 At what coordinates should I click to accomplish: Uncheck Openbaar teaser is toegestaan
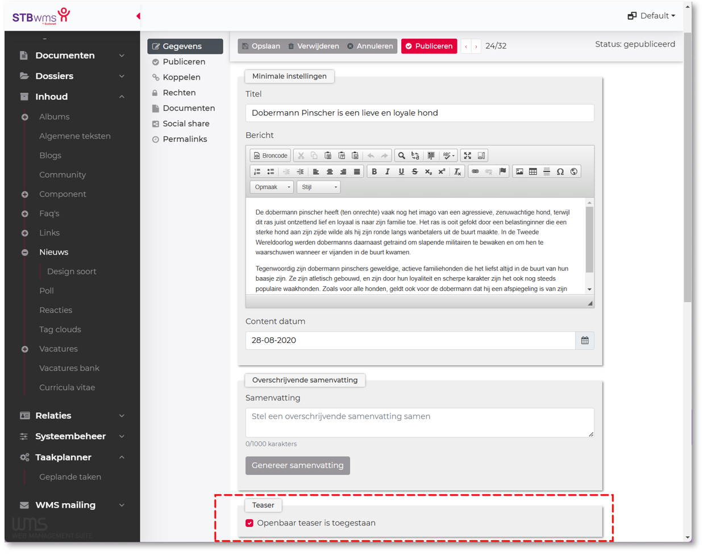tap(249, 523)
